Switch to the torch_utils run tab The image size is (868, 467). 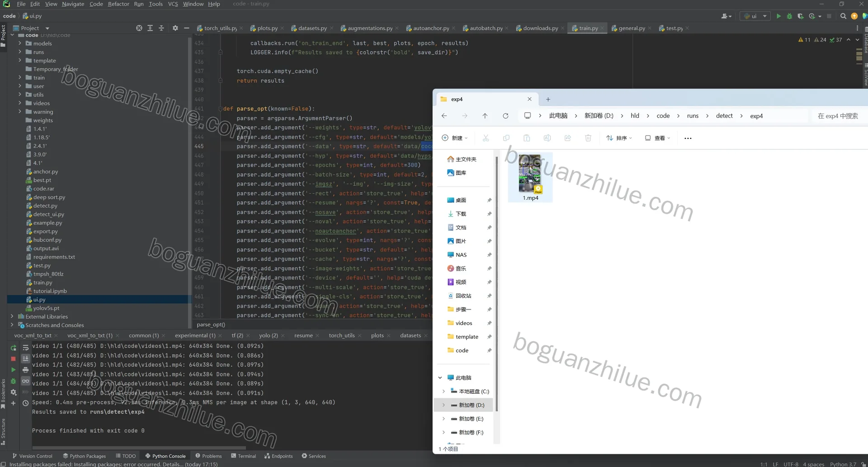point(342,335)
